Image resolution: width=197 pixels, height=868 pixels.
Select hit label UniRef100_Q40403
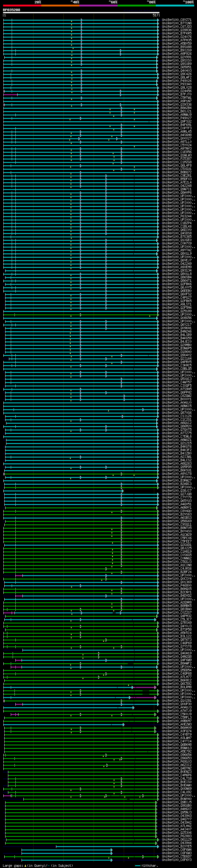[x=177, y=71]
